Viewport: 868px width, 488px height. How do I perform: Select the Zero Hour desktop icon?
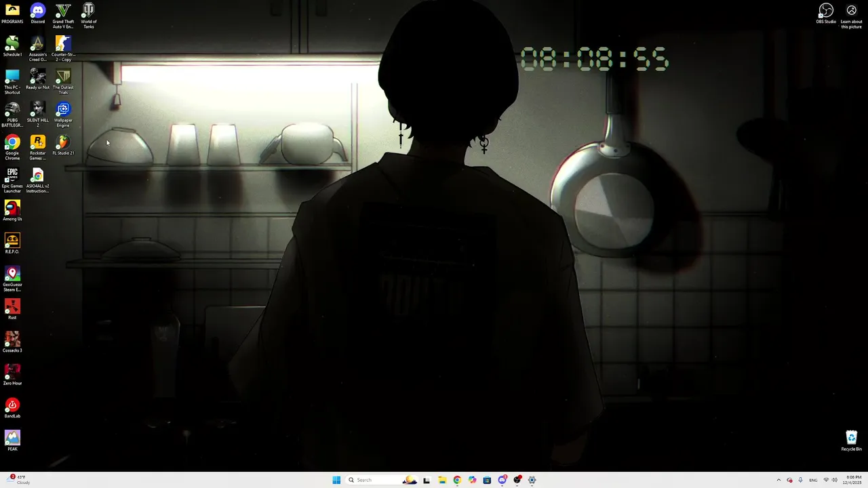point(12,375)
